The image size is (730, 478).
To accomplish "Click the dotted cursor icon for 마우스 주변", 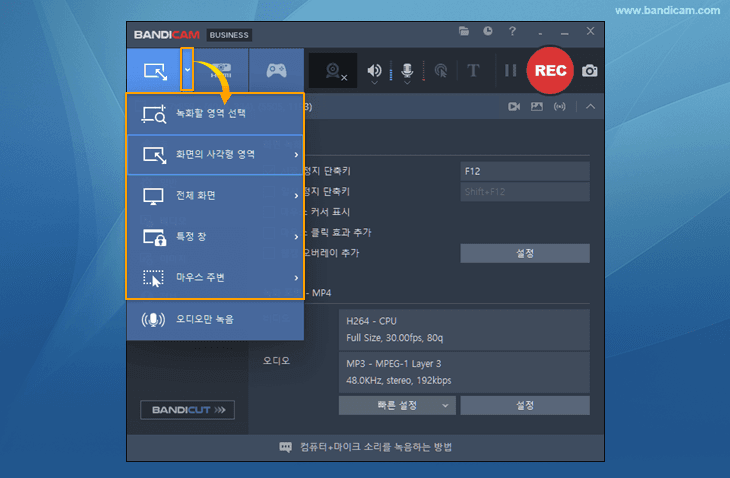I will 153,278.
